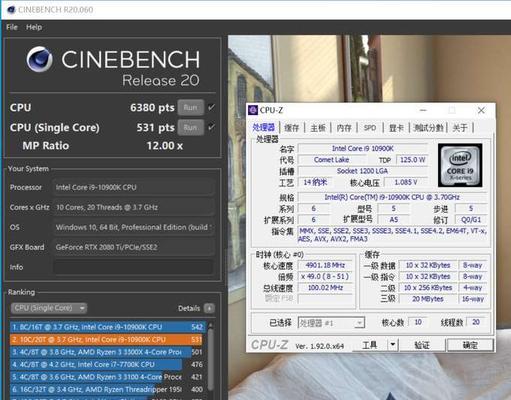Select ranking row Intel Core i7-7700K
The width and height of the screenshot is (511, 400).
click(x=106, y=364)
